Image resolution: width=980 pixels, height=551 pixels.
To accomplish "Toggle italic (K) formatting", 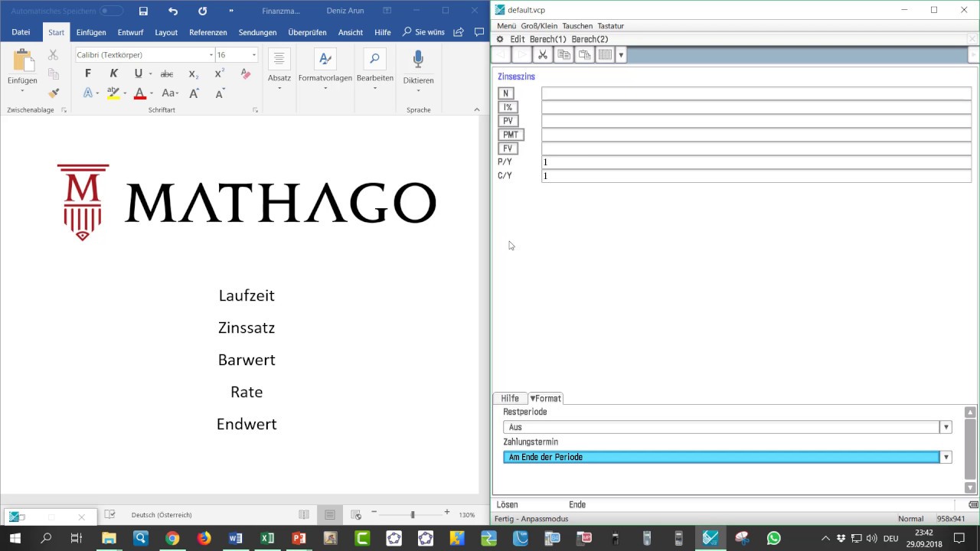I will pyautogui.click(x=114, y=73).
